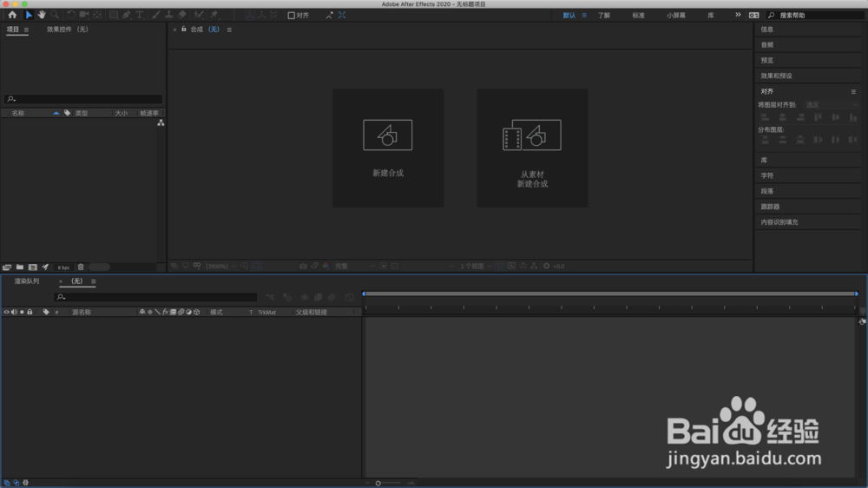
Task: Open the 对齐 panel options menu
Action: [853, 91]
